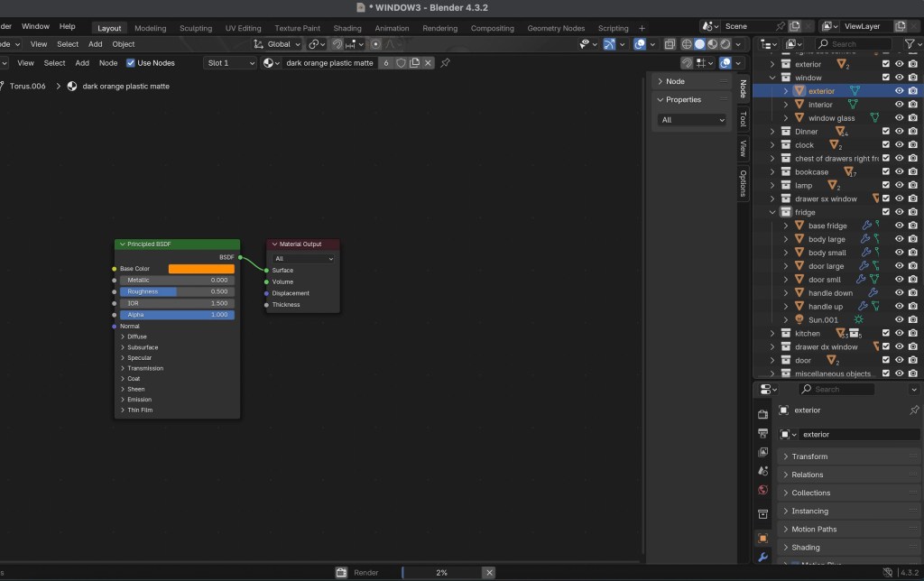Open the Window menu
This screenshot has width=924, height=581.
click(x=35, y=26)
